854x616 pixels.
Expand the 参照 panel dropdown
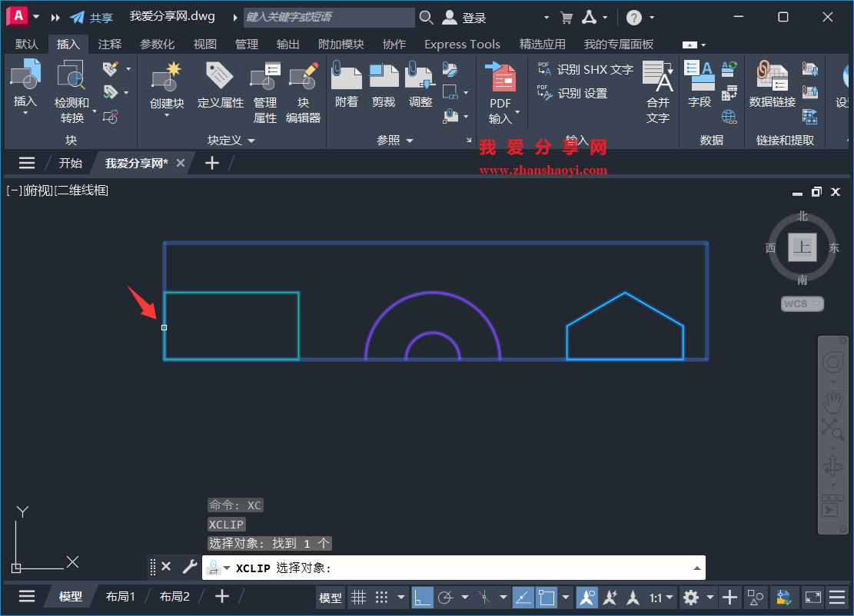coord(409,140)
